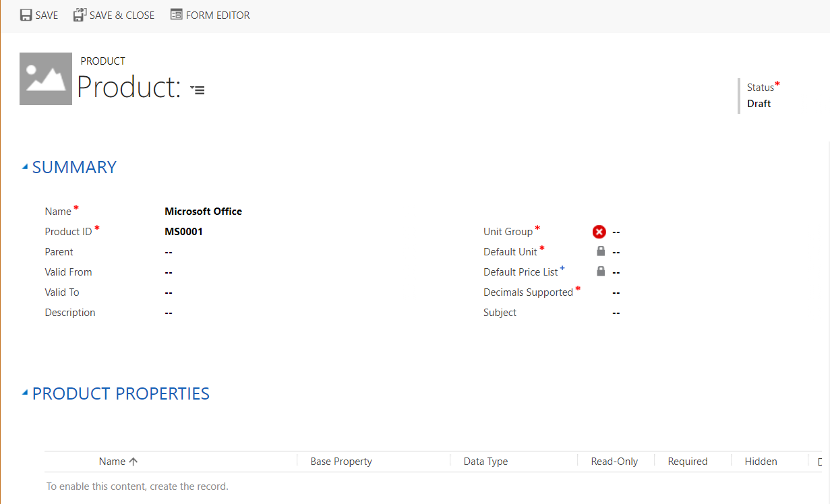Click the lock icon beside Default Price List
This screenshot has height=504, width=830.
[x=601, y=272]
